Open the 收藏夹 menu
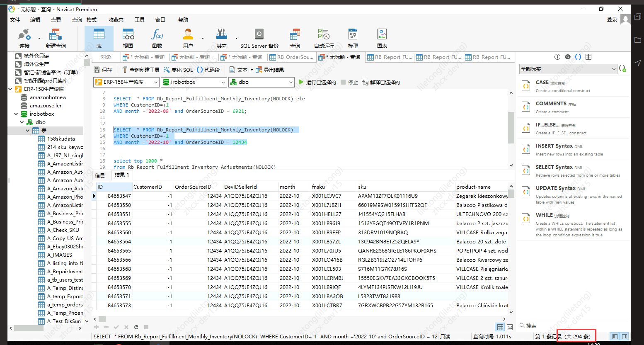This screenshot has height=345, width=644. click(x=116, y=19)
